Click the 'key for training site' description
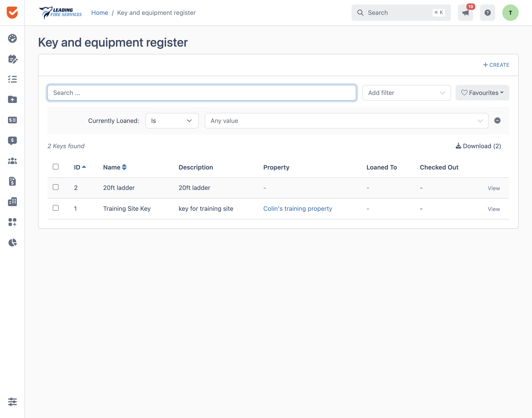 [x=206, y=209]
